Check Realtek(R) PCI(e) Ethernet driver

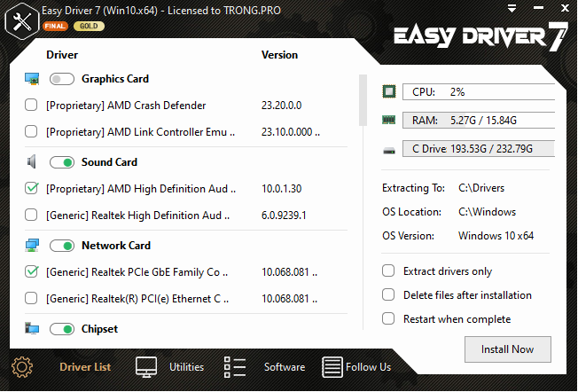pyautogui.click(x=31, y=298)
